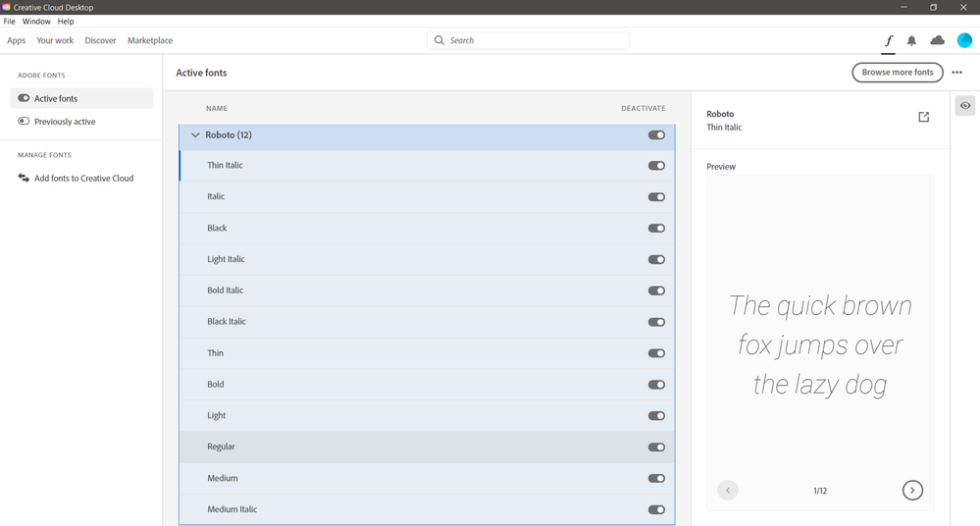Select the Regular font row

[427, 447]
